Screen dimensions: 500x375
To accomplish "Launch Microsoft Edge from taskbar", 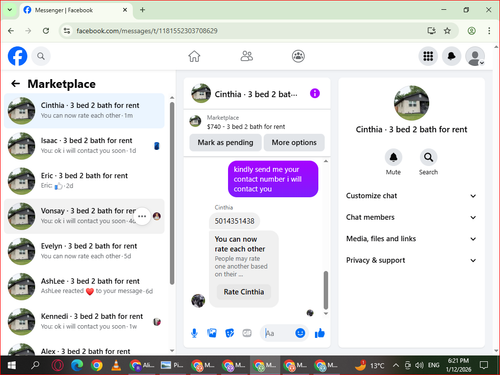I will click(77, 366).
